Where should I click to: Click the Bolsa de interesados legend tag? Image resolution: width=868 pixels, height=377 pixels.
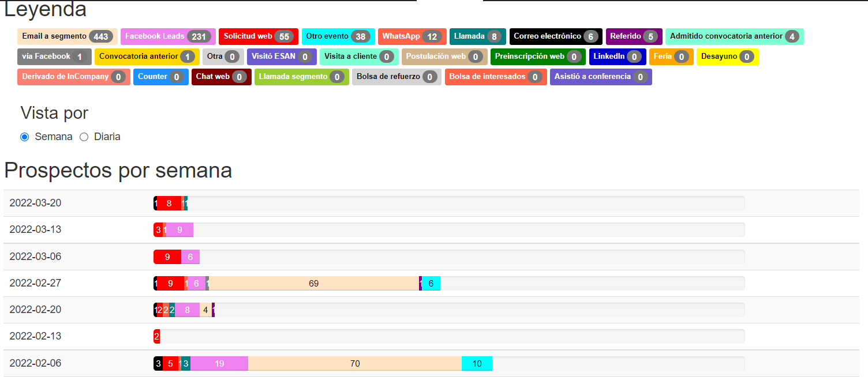496,77
